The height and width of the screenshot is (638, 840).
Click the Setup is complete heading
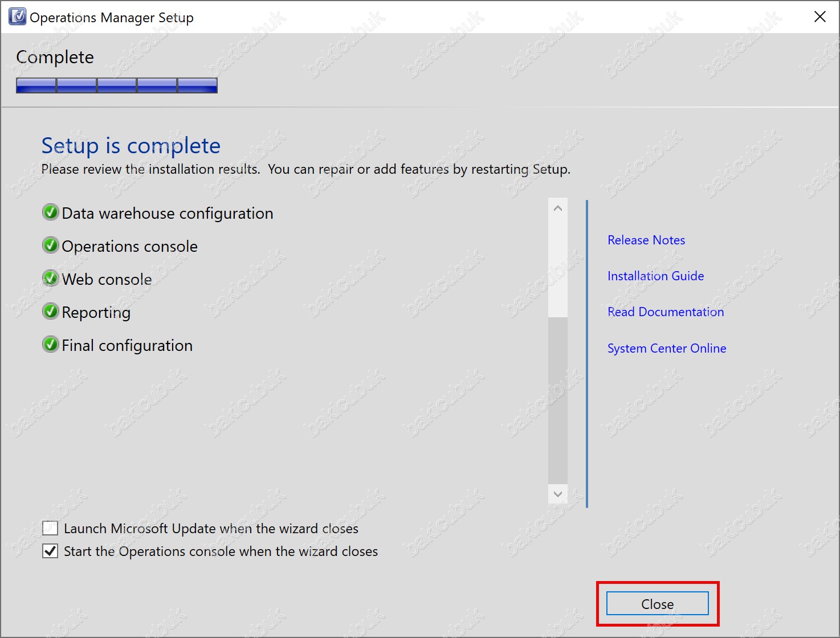[131, 146]
